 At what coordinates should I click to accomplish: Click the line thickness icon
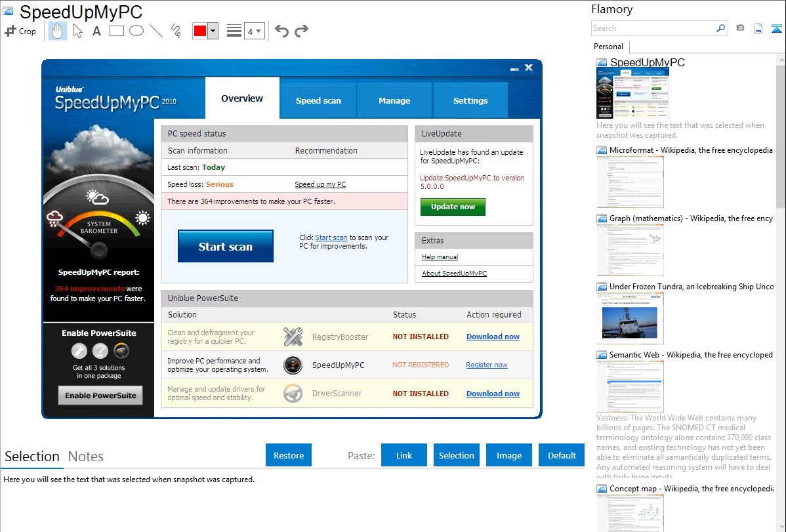[x=234, y=31]
